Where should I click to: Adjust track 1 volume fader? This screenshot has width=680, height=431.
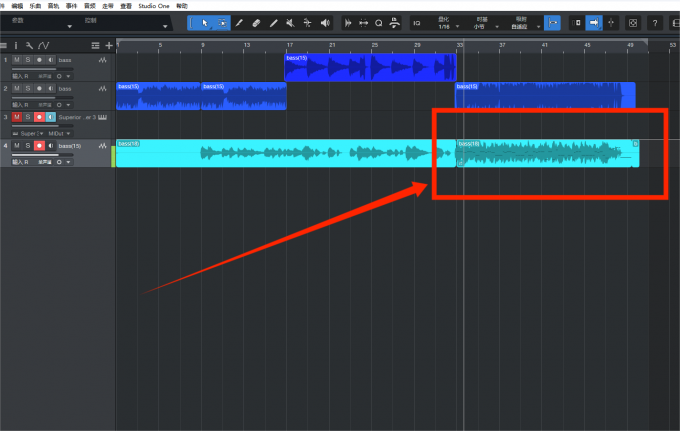(42, 69)
